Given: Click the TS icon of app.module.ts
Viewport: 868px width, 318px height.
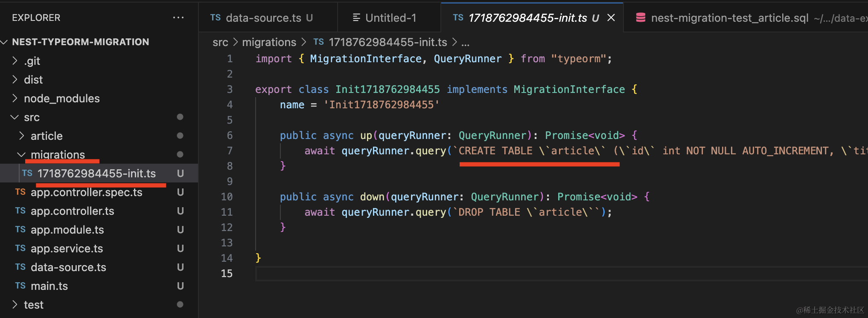Looking at the screenshot, I should 20,230.
